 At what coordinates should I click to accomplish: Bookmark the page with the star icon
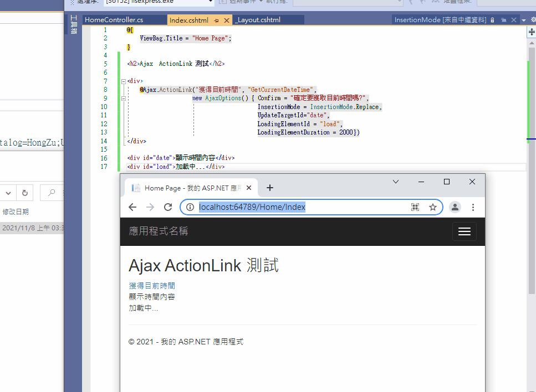(x=433, y=207)
